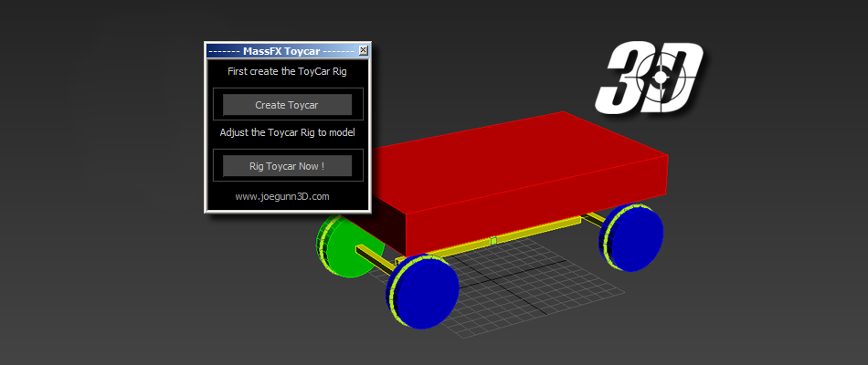Click the Create Toycar button

[x=287, y=105]
